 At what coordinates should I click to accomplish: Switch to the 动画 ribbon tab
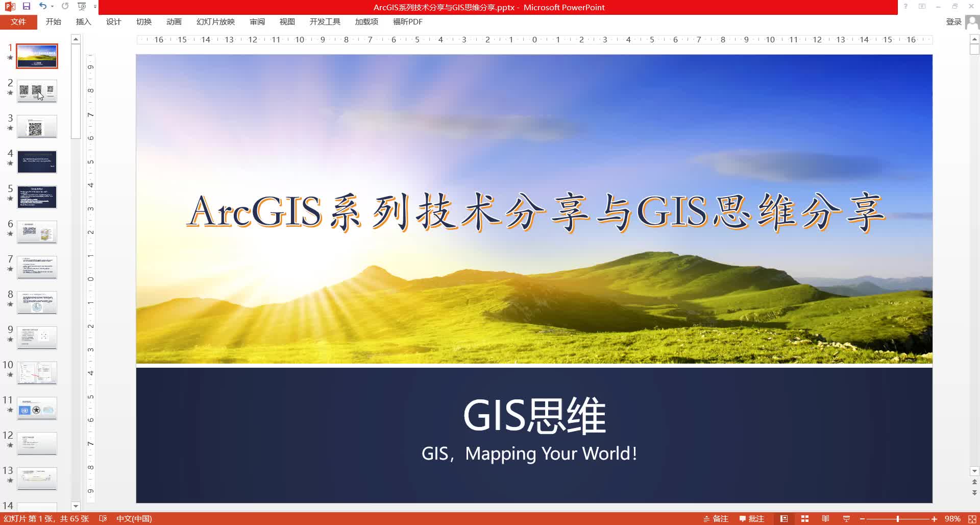[x=174, y=22]
